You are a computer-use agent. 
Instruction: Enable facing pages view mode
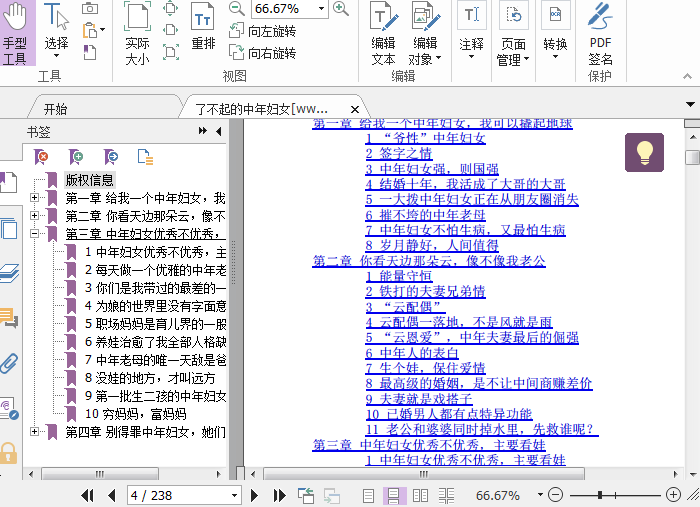tap(420, 495)
